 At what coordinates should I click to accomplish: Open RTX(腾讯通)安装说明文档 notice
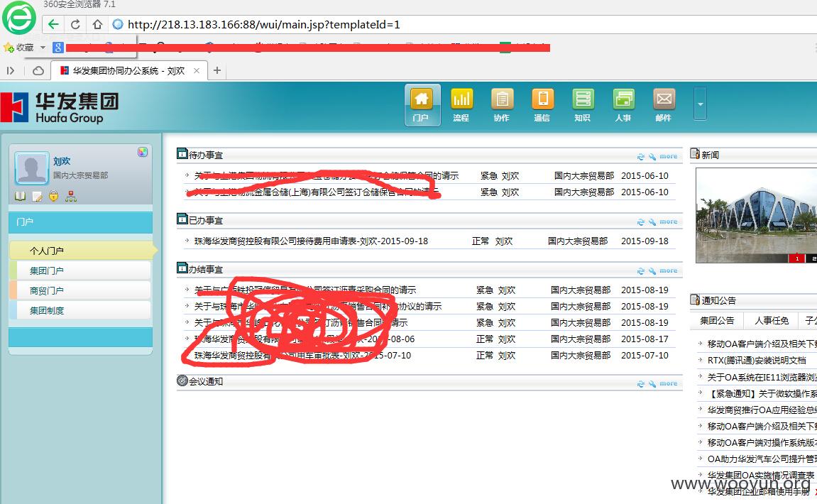[757, 360]
